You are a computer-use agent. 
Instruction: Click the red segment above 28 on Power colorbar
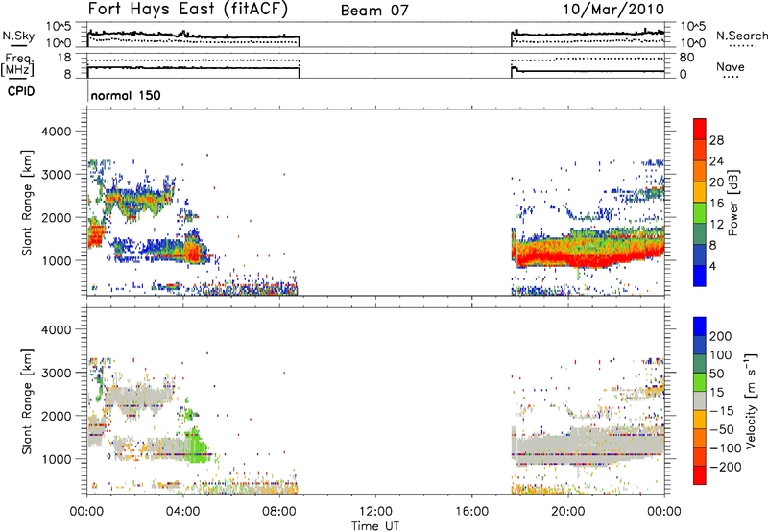pos(700,129)
